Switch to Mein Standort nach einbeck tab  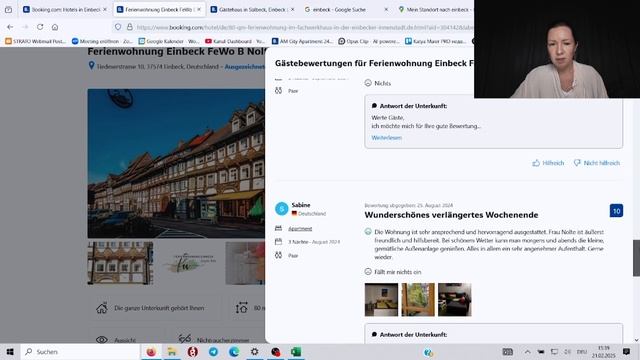(x=434, y=9)
